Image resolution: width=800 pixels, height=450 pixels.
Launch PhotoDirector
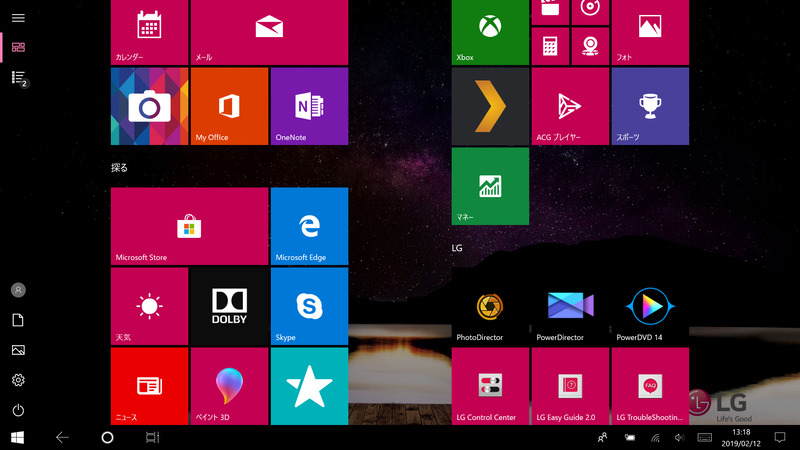click(x=490, y=306)
